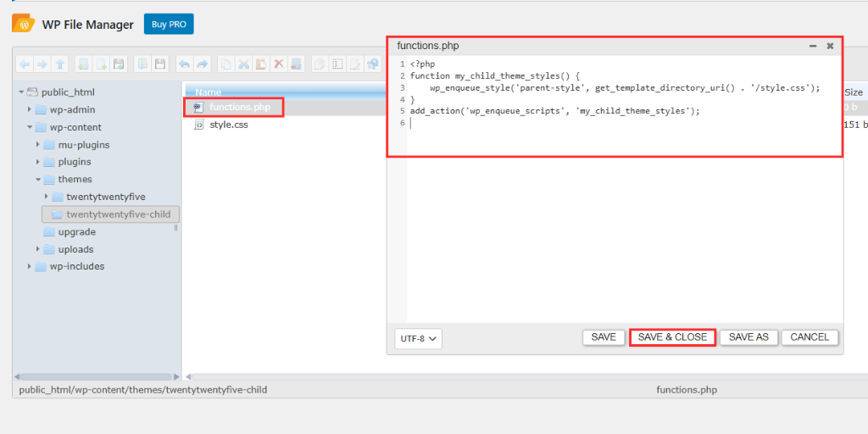Select the public_html tree folder
The image size is (868, 434).
pos(68,92)
